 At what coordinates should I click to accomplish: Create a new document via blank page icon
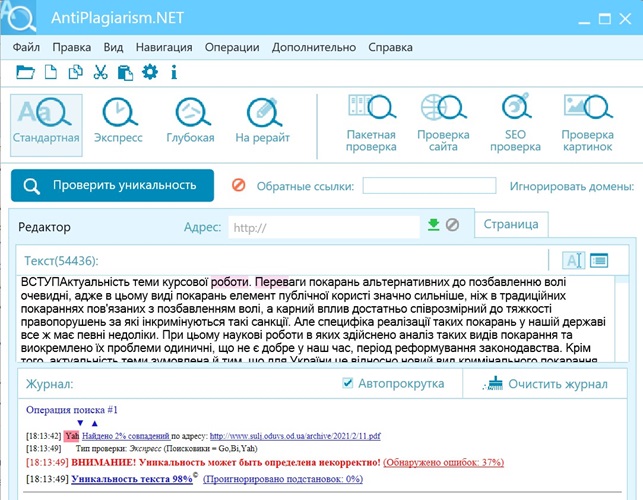pyautogui.click(x=50, y=72)
